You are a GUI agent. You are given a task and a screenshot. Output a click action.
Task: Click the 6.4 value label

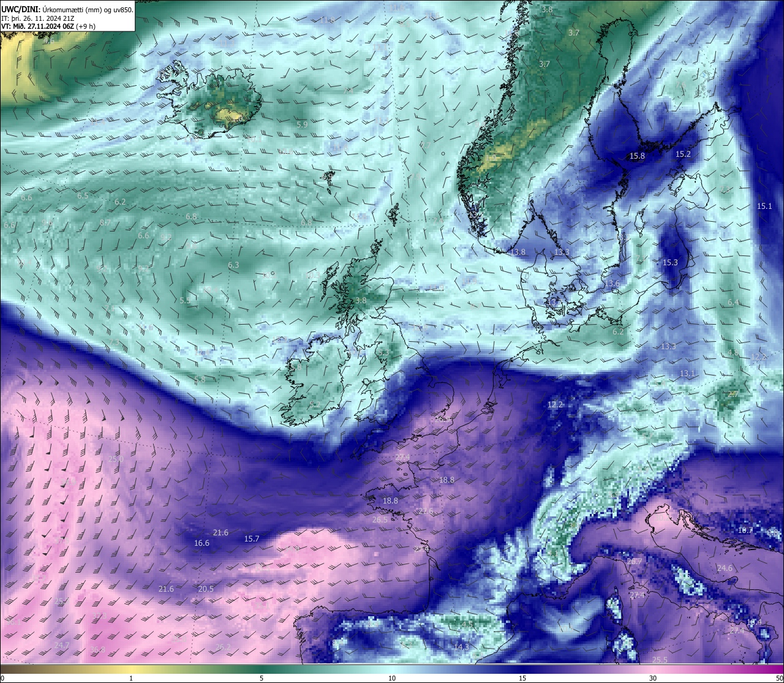point(733,303)
